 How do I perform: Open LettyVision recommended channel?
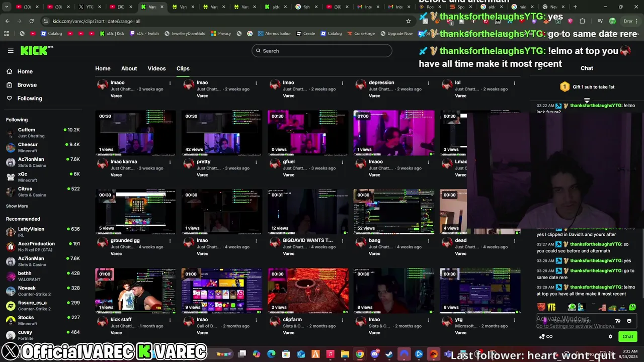coord(43,232)
